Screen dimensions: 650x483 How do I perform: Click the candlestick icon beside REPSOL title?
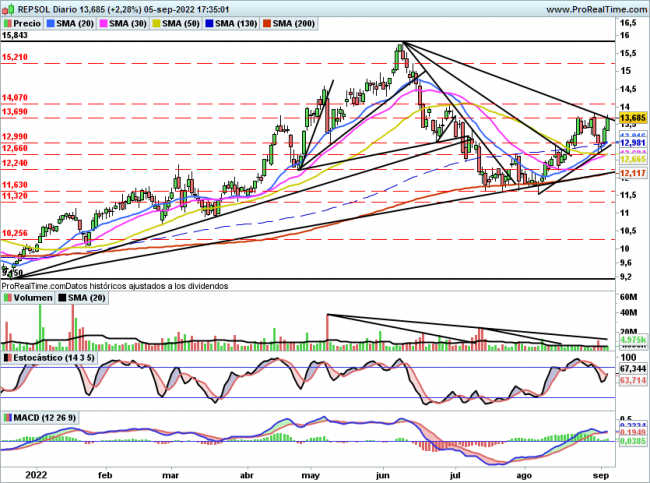pyautogui.click(x=8, y=8)
